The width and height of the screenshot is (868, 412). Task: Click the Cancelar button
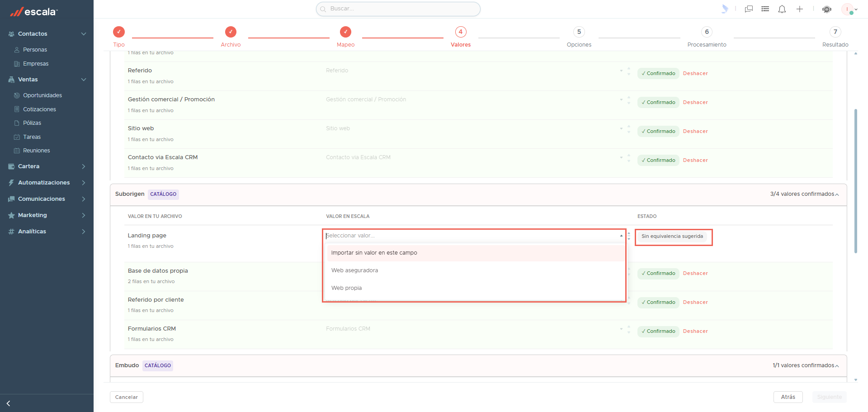click(127, 397)
